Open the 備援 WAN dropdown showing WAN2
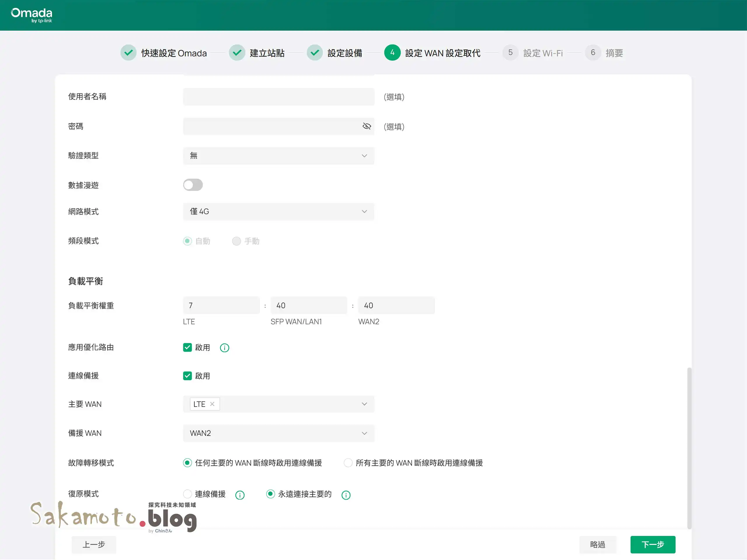 click(279, 433)
